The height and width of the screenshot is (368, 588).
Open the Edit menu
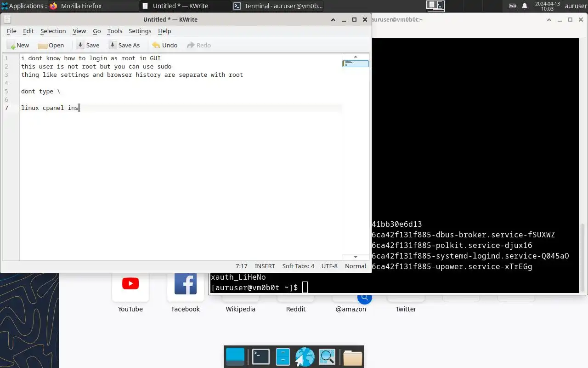tap(28, 31)
